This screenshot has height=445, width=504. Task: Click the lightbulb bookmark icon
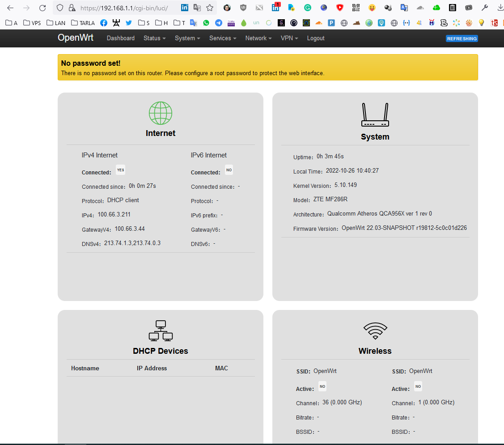(481, 23)
